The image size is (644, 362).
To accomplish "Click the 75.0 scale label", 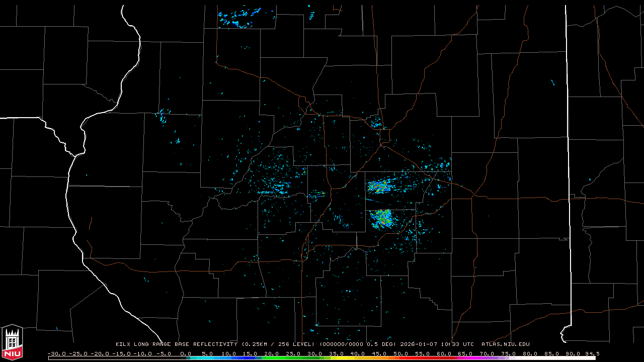I will [509, 353].
